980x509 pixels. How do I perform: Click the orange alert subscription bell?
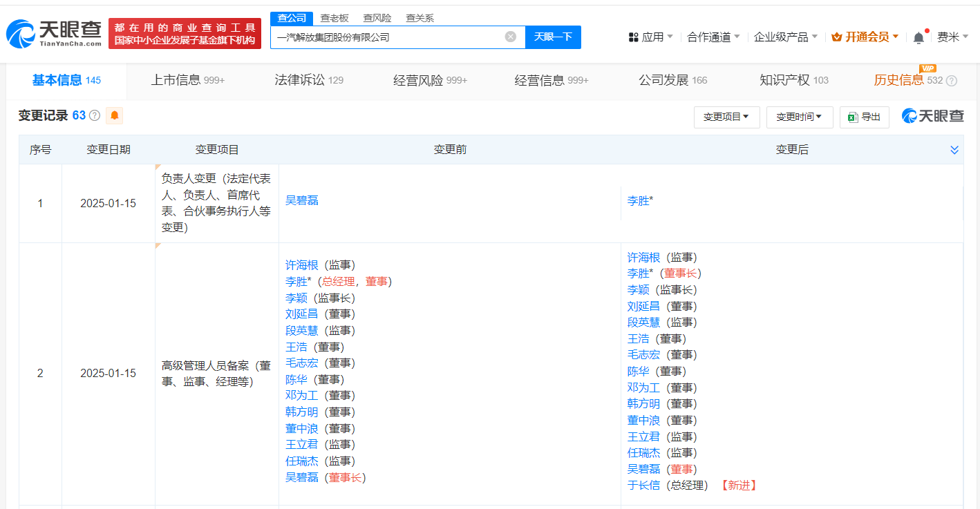(114, 115)
